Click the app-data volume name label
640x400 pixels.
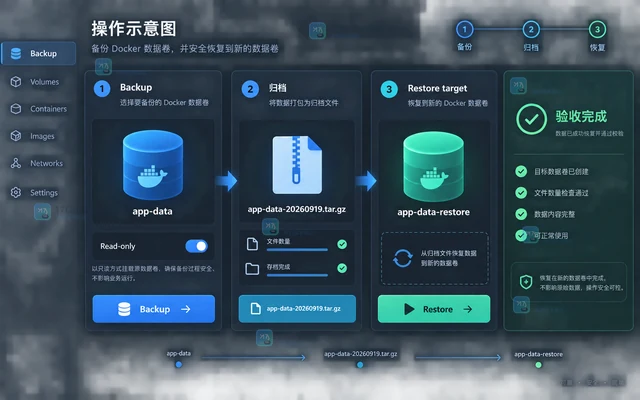(x=152, y=211)
